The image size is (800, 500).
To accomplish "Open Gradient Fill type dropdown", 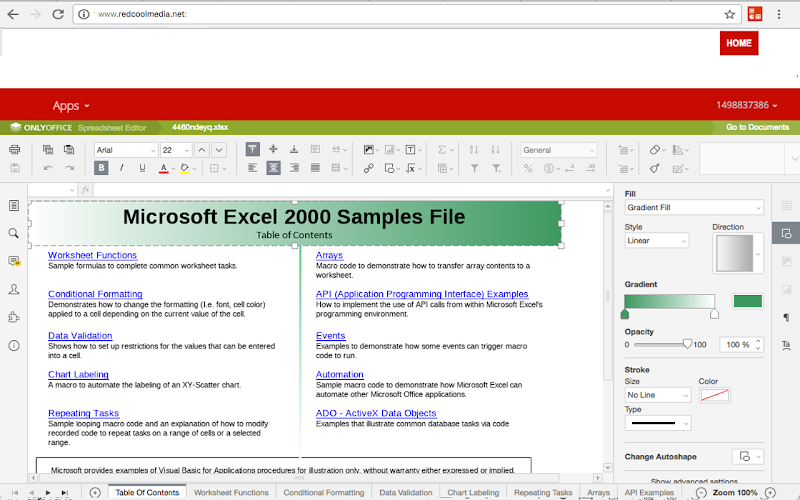I will [694, 208].
